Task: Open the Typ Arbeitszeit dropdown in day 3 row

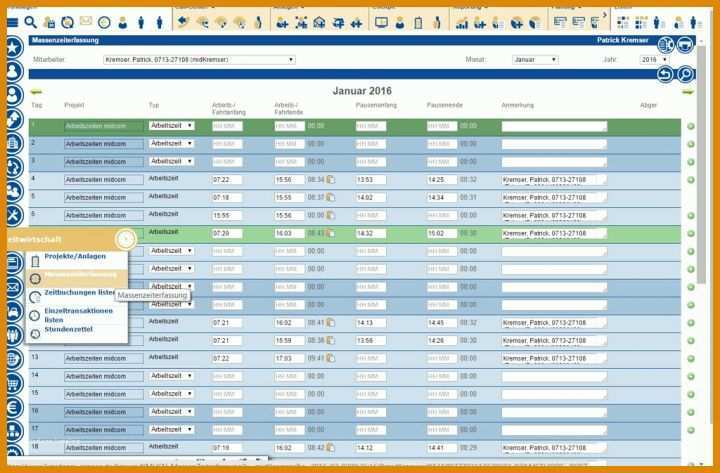Action: 171,161
